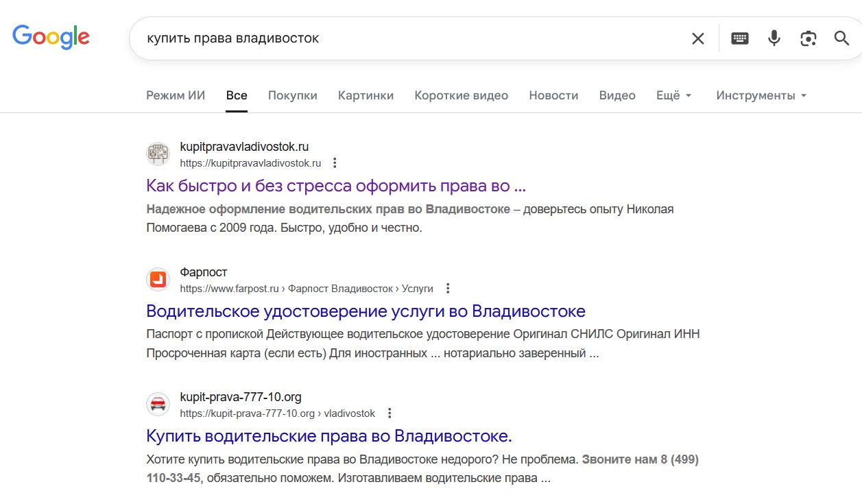The height and width of the screenshot is (504, 862).
Task: Click the Как быстро и без стресса result title
Action: click(x=336, y=186)
